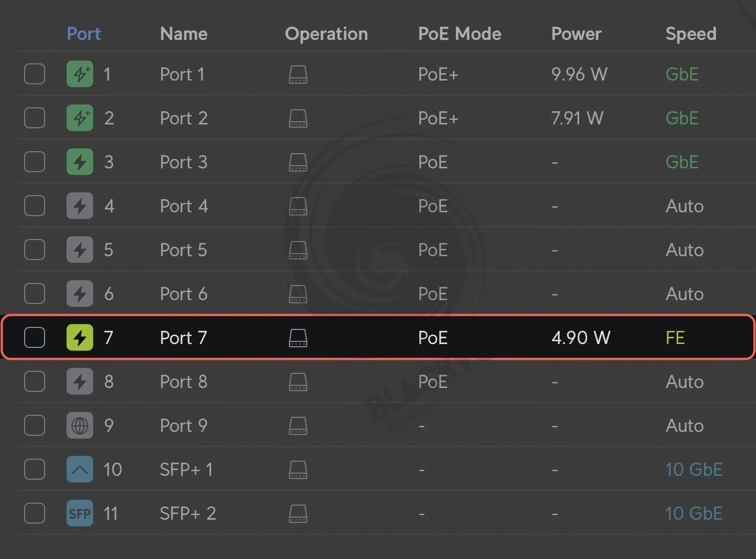
Task: Click the yellow-green PoE icon for port 7
Action: [x=80, y=338]
